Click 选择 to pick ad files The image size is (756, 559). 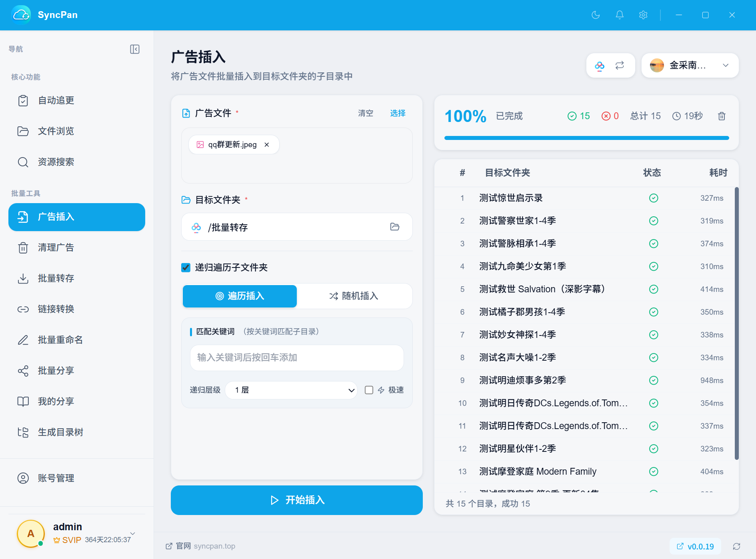(x=398, y=113)
